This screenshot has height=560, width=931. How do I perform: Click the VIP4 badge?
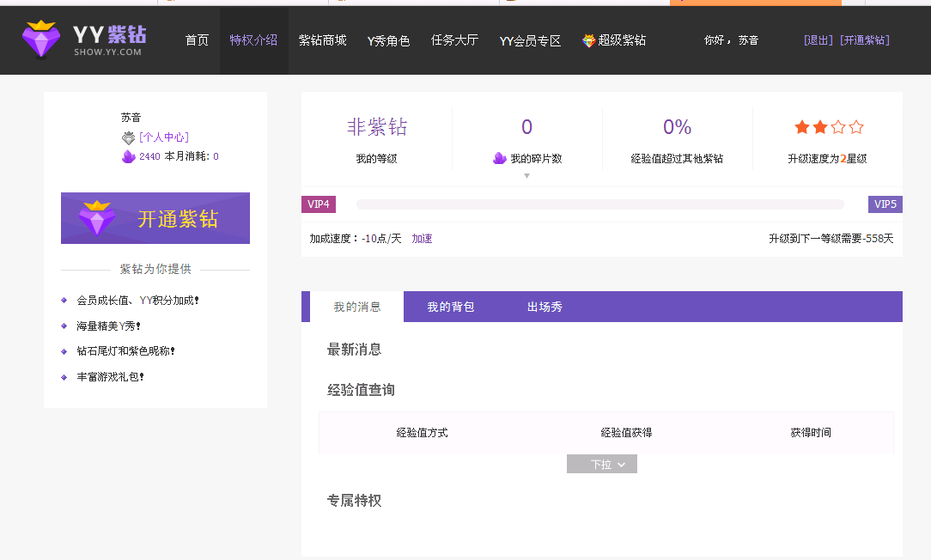(319, 204)
